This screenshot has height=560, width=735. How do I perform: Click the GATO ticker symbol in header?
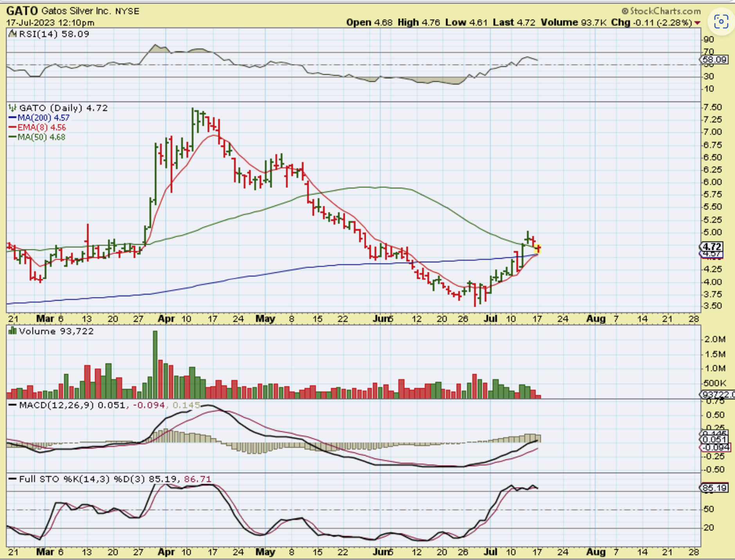coord(22,11)
